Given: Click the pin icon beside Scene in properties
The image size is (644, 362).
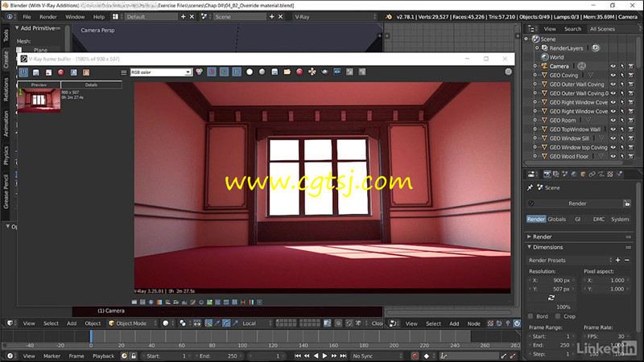Looking at the screenshot, I should click(x=530, y=187).
